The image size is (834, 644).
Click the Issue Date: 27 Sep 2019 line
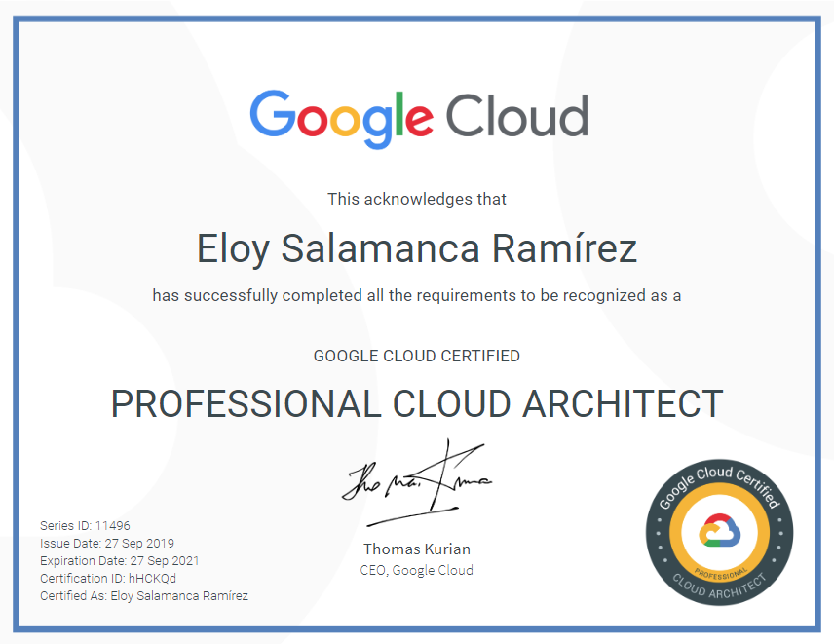point(107,544)
